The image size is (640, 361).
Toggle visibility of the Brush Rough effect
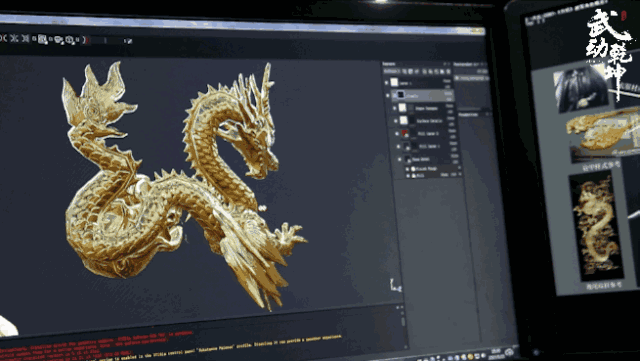[x=408, y=168]
